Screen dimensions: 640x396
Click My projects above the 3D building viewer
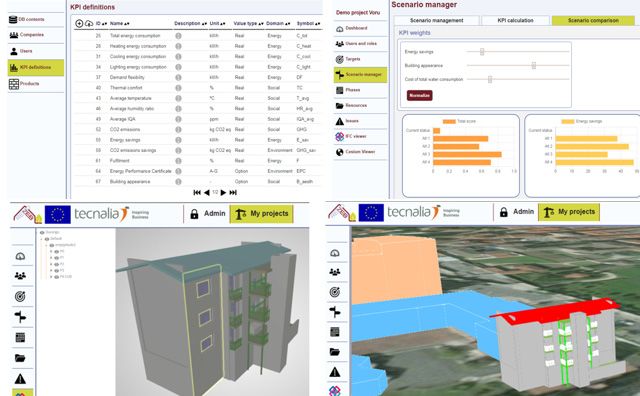(262, 214)
